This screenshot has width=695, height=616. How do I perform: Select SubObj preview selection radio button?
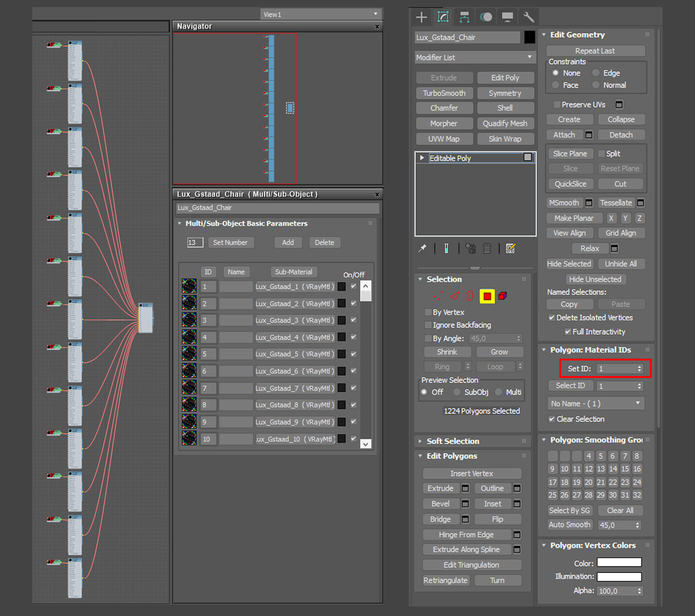457,392
